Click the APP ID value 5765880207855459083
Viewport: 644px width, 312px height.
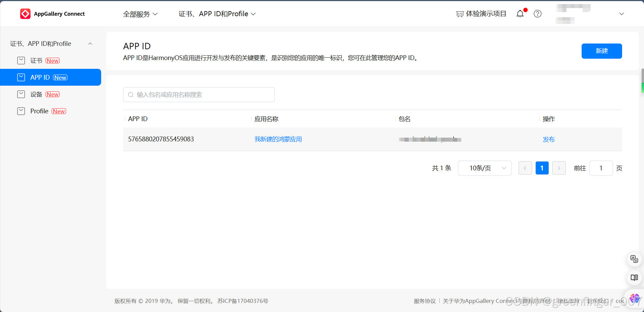tap(161, 139)
